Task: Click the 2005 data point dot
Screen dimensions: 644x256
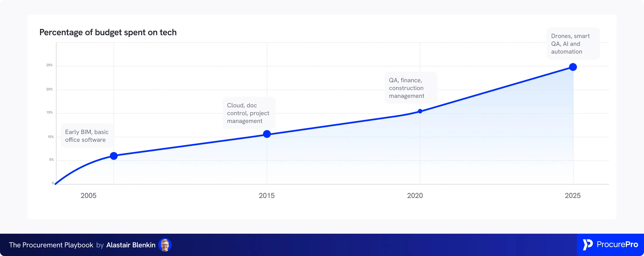Action: click(114, 156)
